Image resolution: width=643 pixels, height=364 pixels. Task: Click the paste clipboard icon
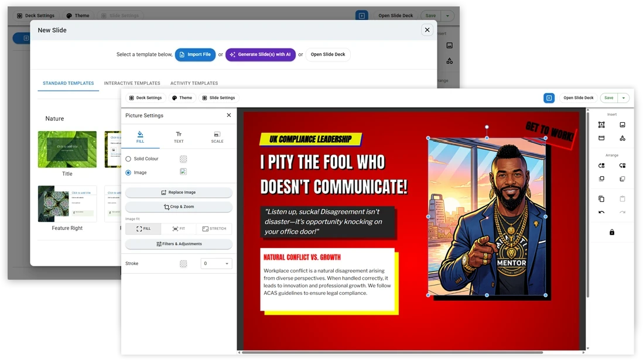pos(622,199)
